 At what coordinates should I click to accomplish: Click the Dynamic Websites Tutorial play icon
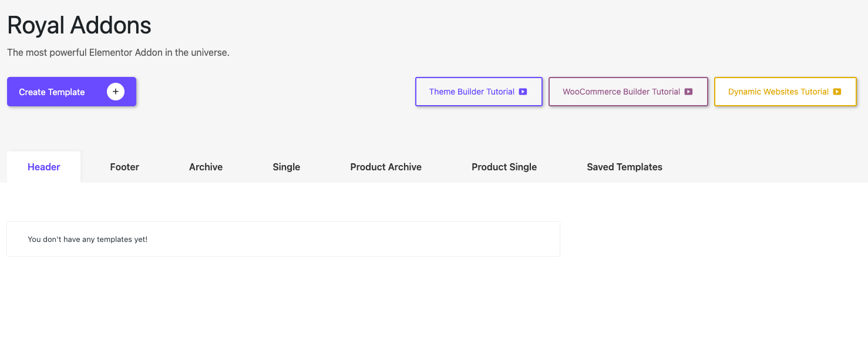tap(837, 92)
